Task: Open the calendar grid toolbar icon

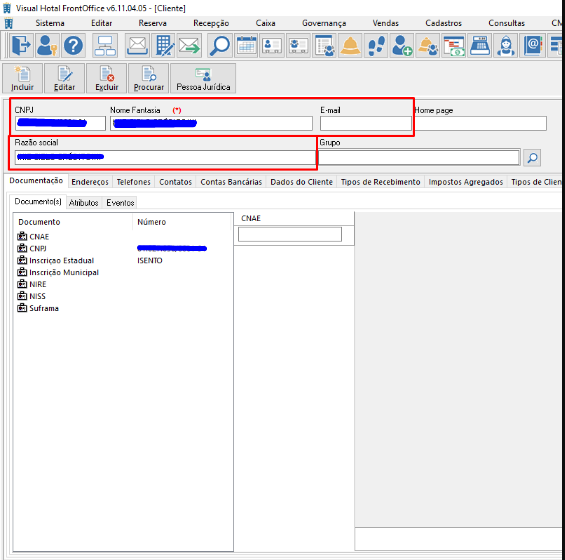Action: 246,45
